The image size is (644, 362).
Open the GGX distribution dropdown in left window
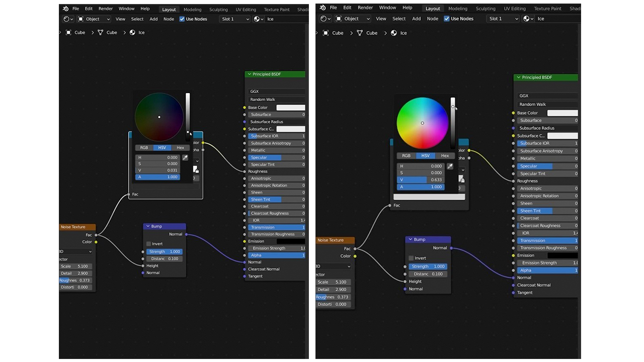pos(277,92)
